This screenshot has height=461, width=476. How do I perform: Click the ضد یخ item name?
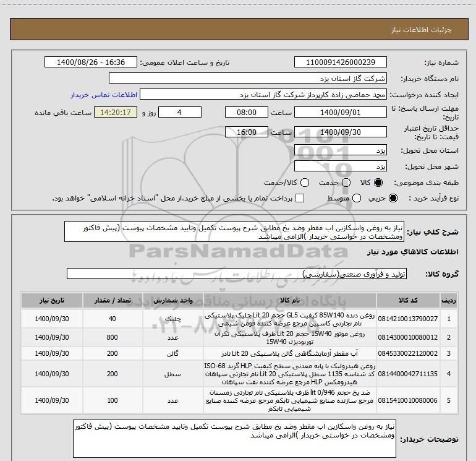(x=289, y=400)
